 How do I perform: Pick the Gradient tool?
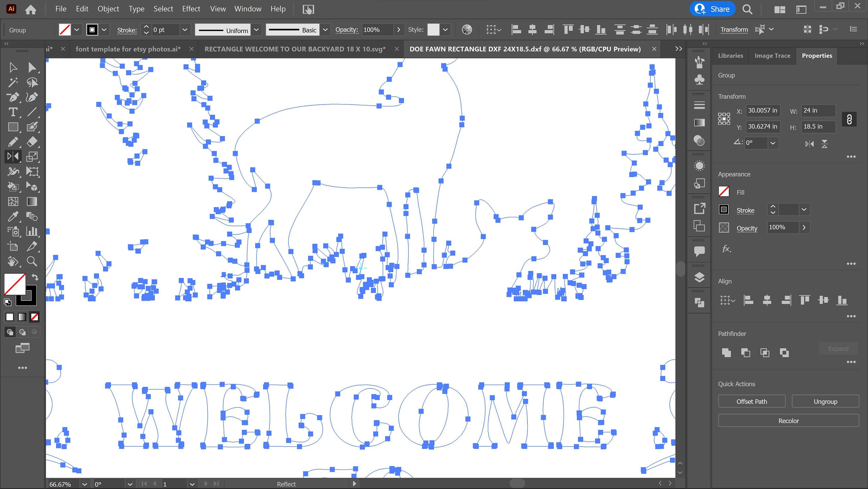pos(32,202)
